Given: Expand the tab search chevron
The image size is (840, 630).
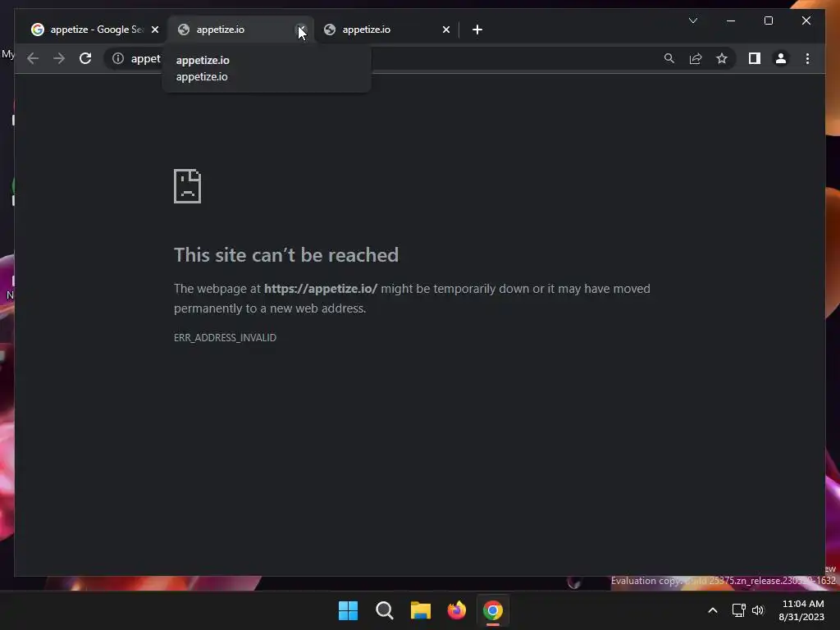Looking at the screenshot, I should click(692, 21).
